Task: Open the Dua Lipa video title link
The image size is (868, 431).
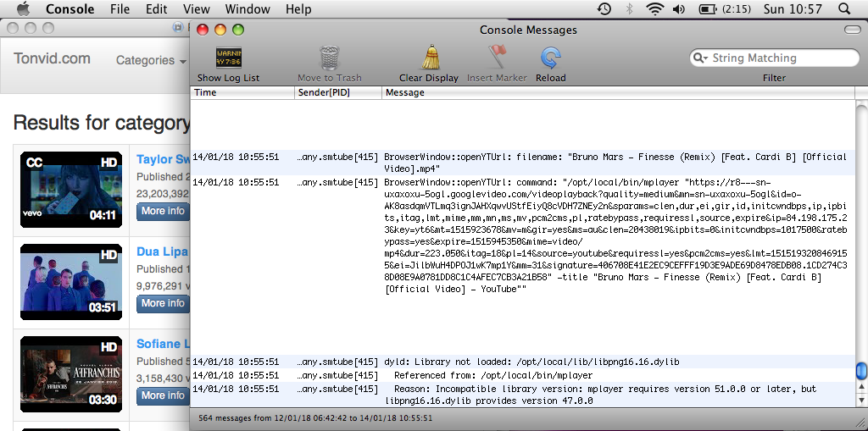Action: pyautogui.click(x=163, y=251)
